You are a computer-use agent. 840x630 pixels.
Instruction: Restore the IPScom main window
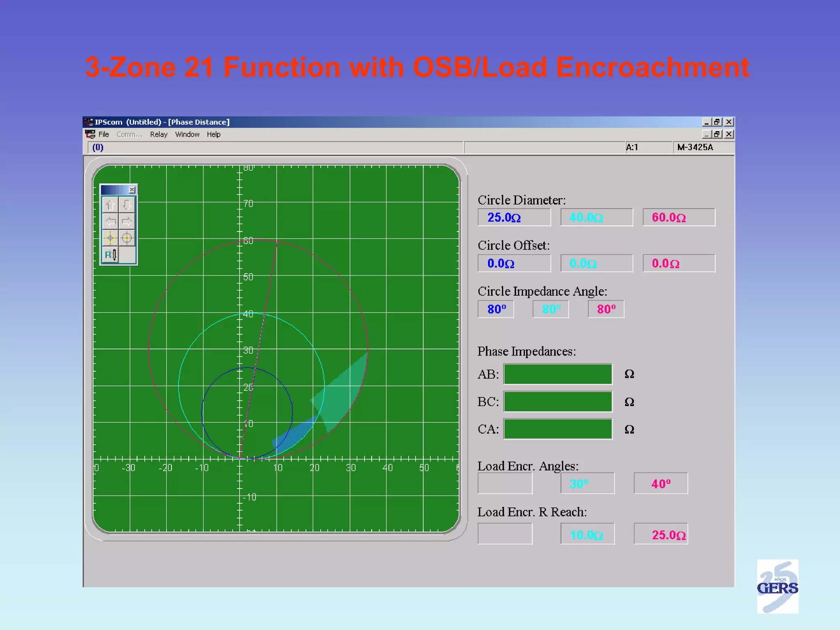click(717, 122)
